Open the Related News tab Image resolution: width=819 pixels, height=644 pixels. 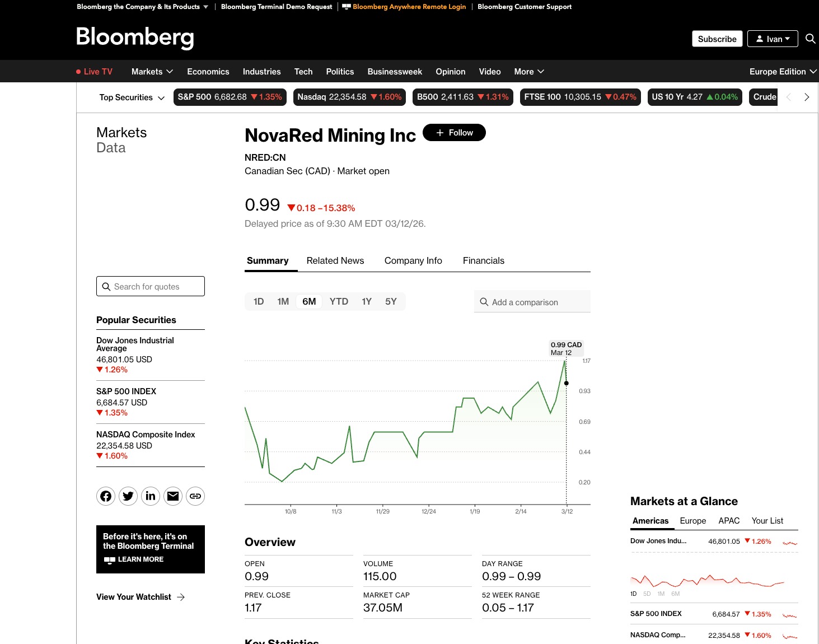click(x=335, y=261)
